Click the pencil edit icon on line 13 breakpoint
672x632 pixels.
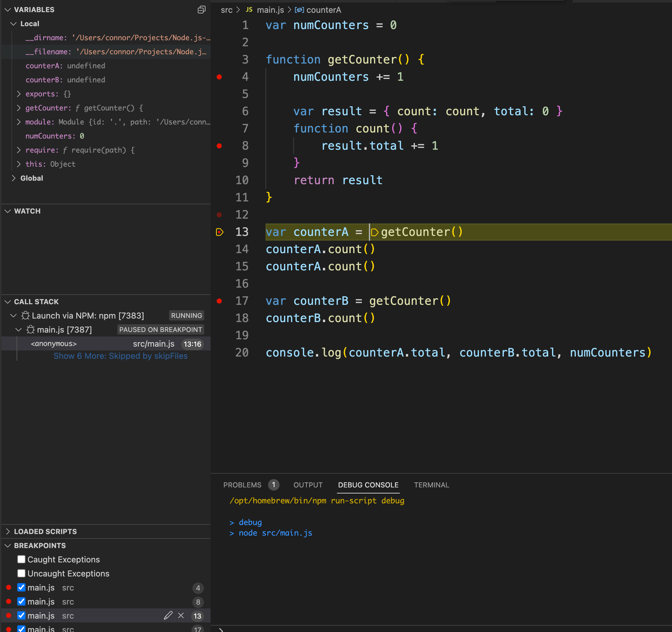[168, 615]
